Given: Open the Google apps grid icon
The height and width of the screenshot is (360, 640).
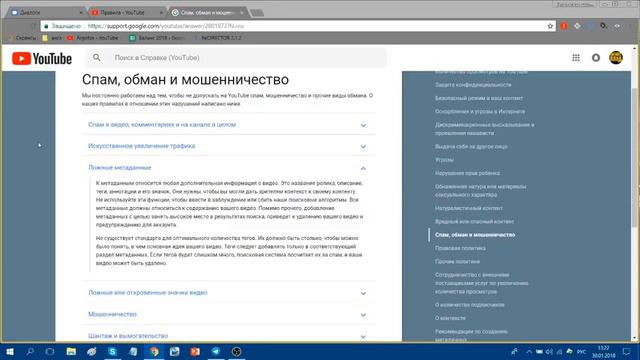Looking at the screenshot, I should click(576, 58).
